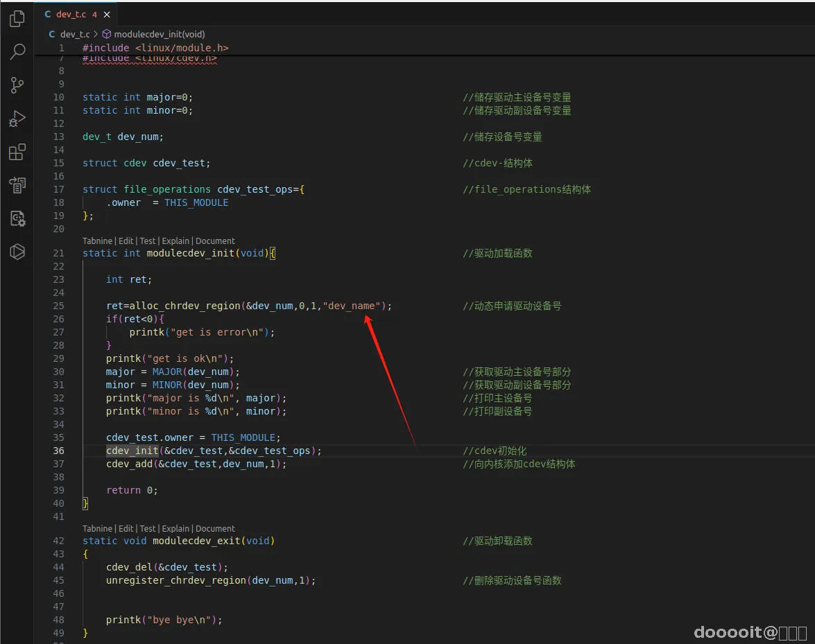This screenshot has height=644, width=815.
Task: Click the document-with-arrows activity bar icon
Action: [17, 185]
